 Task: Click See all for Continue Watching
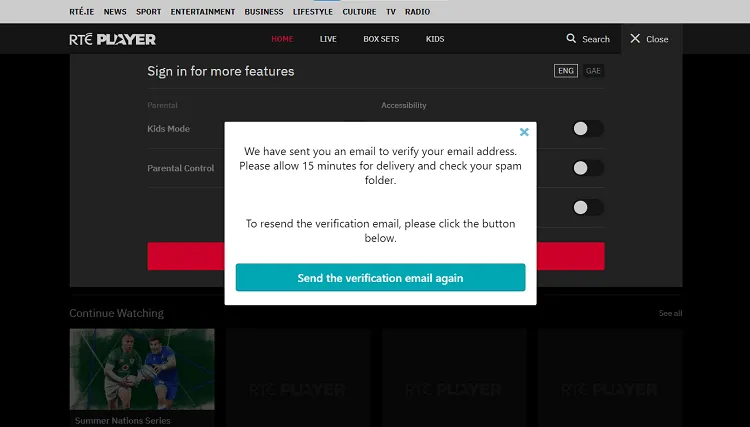(670, 313)
